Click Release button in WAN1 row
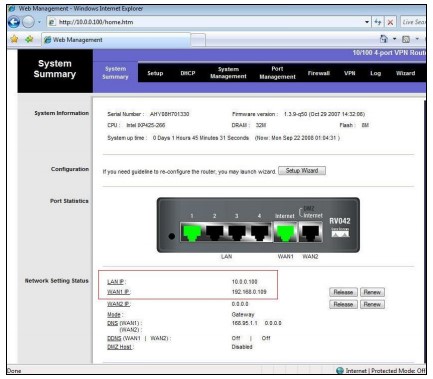Screen dimensions: 433x379 [343, 292]
